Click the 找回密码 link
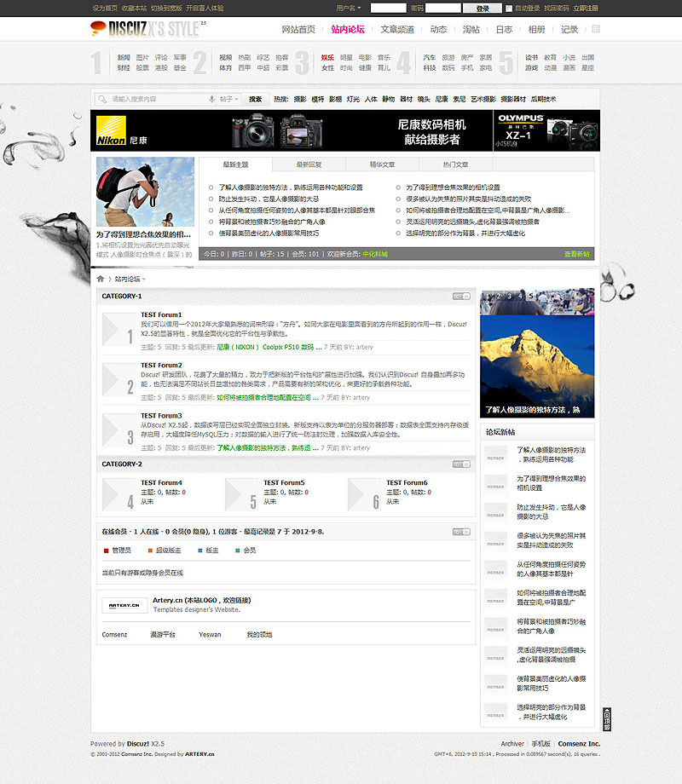 557,8
